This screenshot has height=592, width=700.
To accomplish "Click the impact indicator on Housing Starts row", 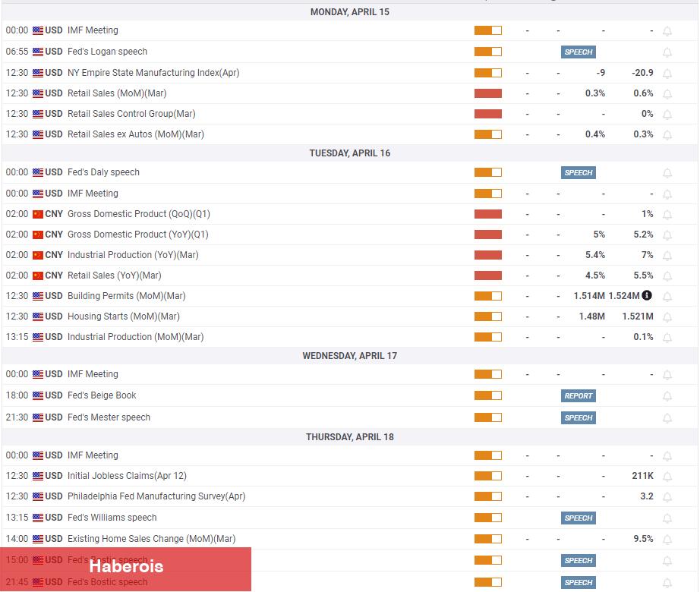I will 488,316.
